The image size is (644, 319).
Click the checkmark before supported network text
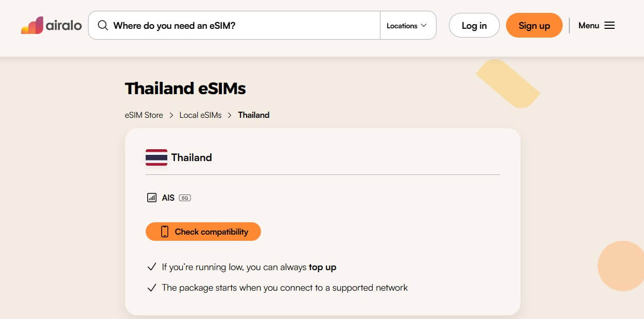[151, 287]
